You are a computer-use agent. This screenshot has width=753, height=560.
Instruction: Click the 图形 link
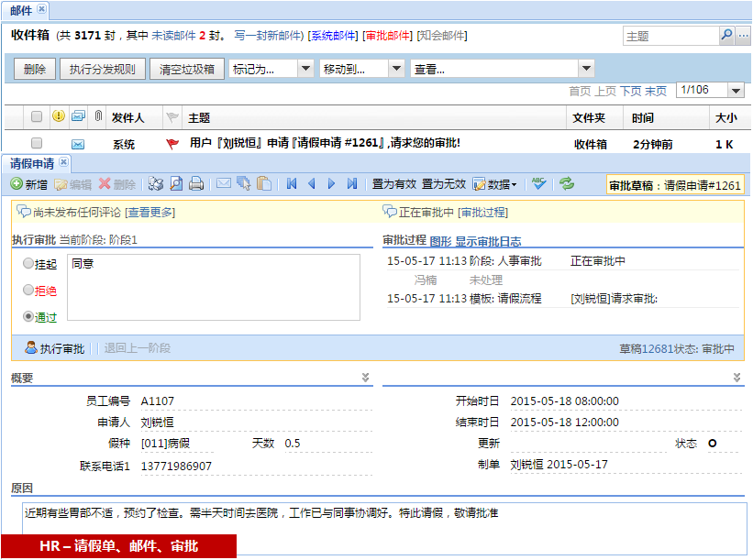click(441, 241)
